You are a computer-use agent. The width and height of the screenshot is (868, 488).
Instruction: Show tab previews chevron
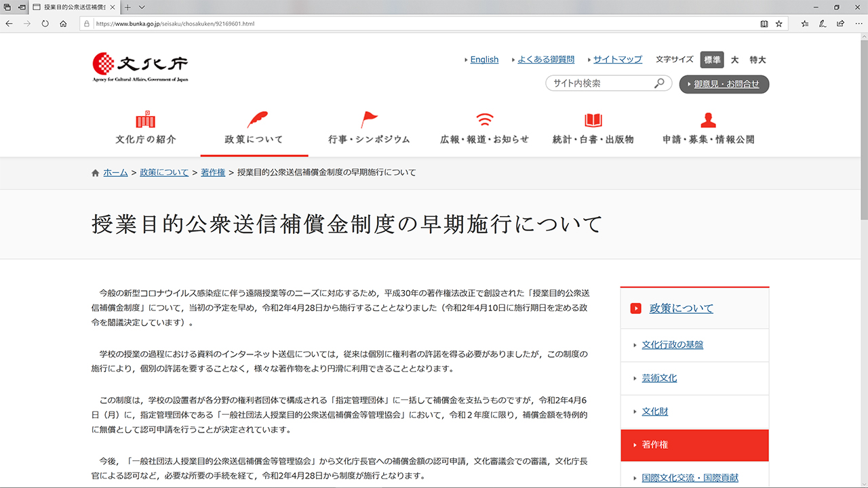[x=142, y=7]
